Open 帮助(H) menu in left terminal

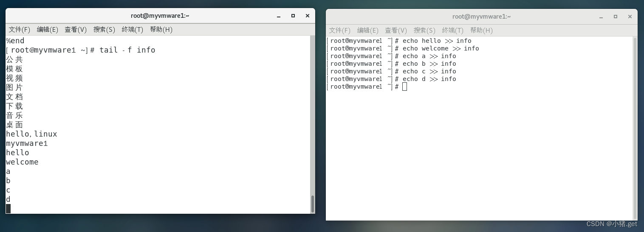coord(161,29)
